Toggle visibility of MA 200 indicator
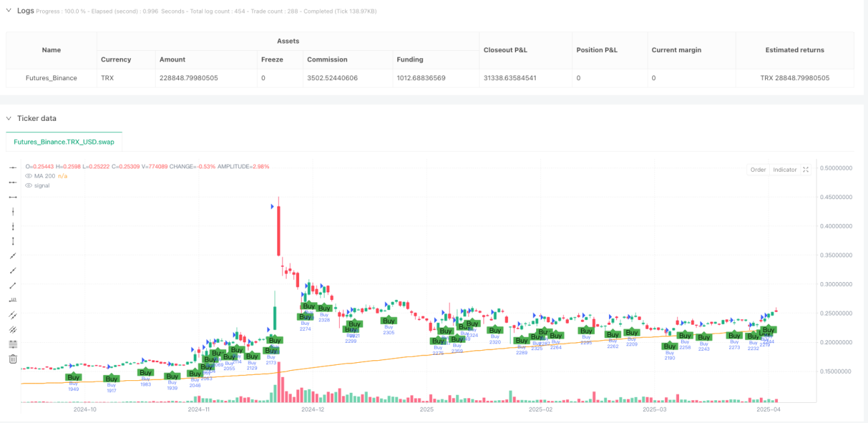Viewport: 868px width, 423px height. point(29,176)
